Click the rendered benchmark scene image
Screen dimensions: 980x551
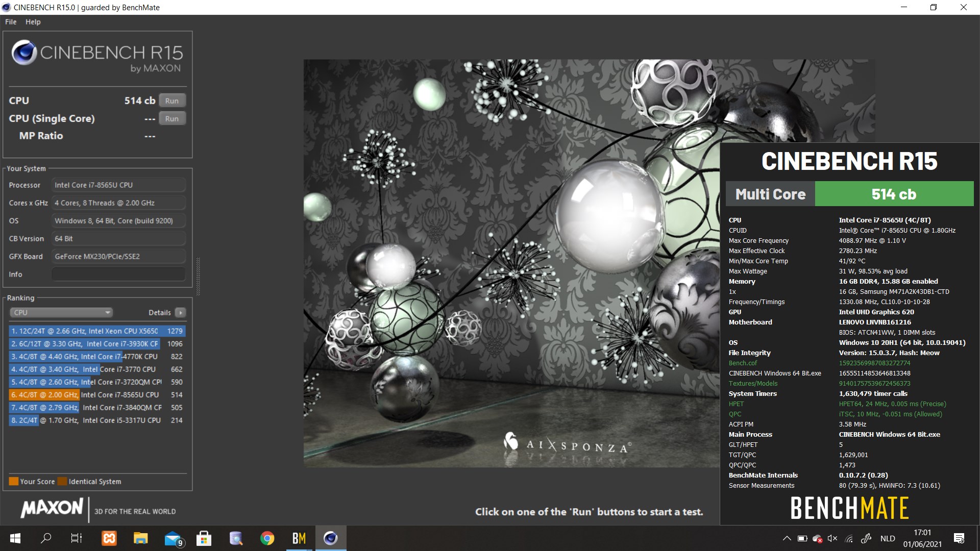[511, 263]
